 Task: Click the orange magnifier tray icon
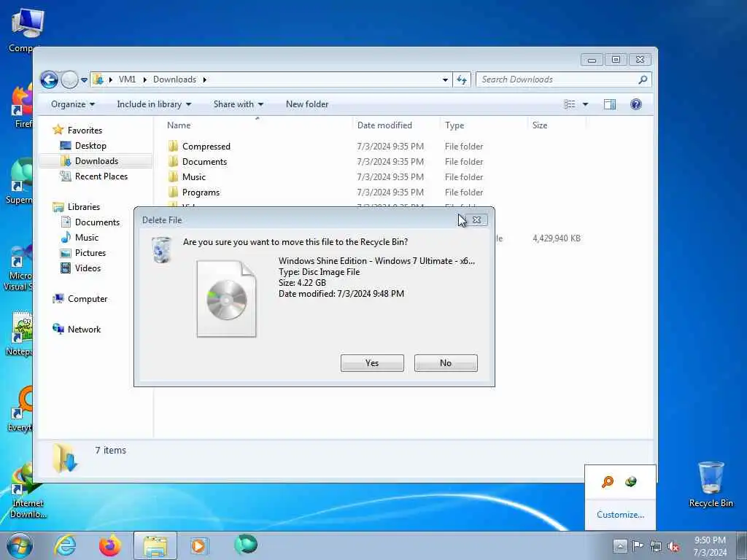tap(608, 482)
